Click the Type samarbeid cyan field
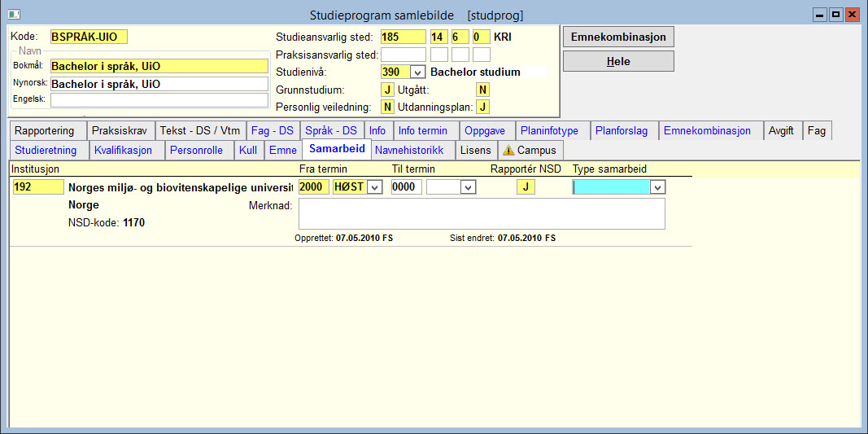The image size is (868, 434). 611,187
